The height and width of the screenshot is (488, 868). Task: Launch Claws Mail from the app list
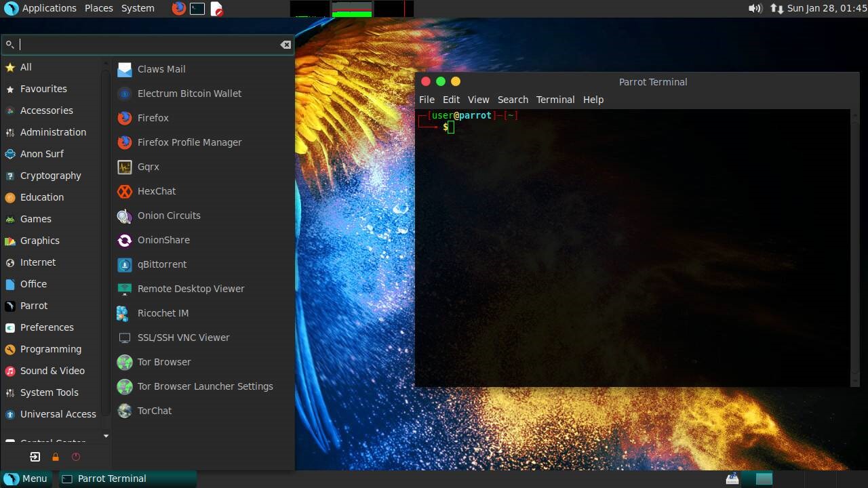[x=161, y=68]
